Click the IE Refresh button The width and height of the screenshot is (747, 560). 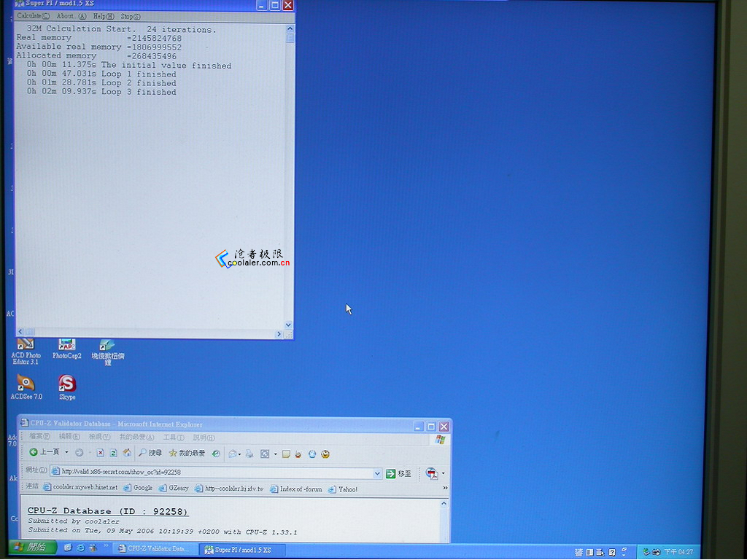[113, 453]
